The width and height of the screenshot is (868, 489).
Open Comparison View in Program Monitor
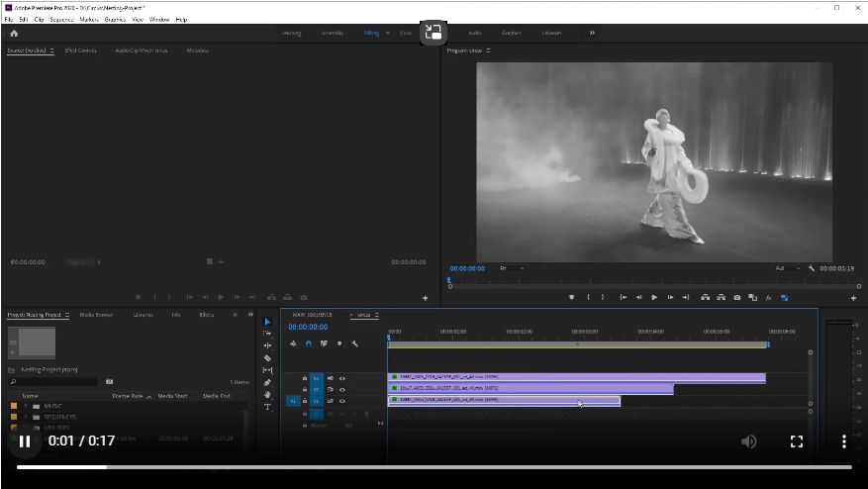pos(753,297)
